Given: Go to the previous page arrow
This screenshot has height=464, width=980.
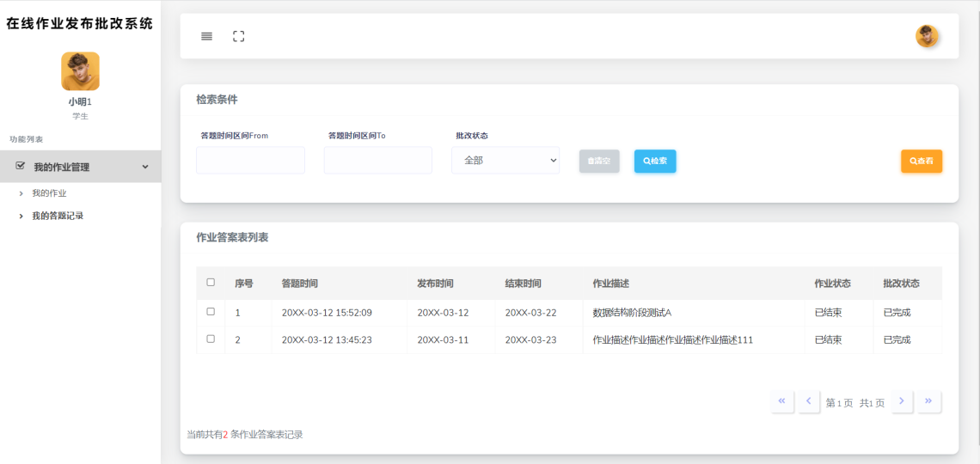Looking at the screenshot, I should 809,401.
